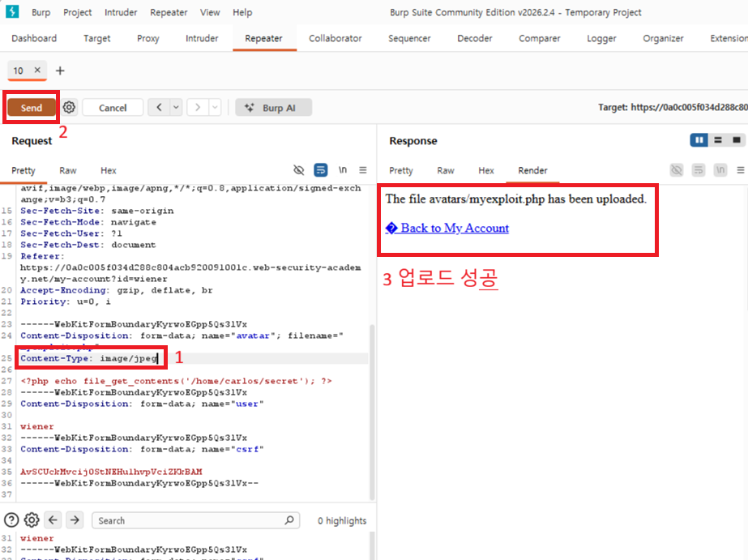Jump to next search match arrow

point(75,520)
